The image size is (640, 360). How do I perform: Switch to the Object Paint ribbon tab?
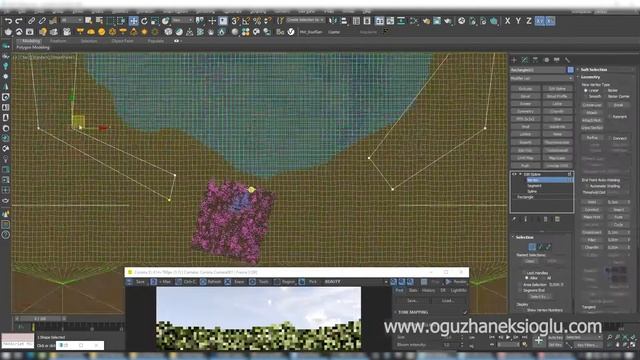click(122, 41)
